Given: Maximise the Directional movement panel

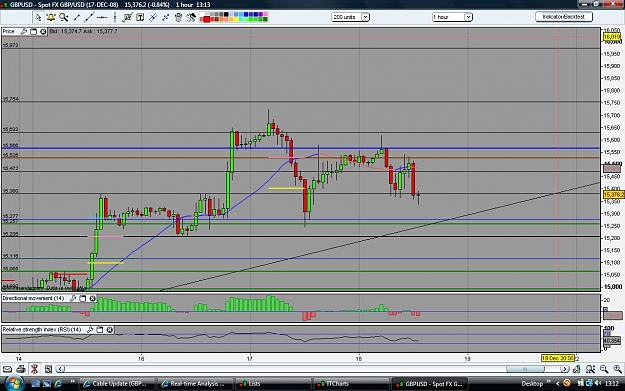Looking at the screenshot, I should click(83, 298).
